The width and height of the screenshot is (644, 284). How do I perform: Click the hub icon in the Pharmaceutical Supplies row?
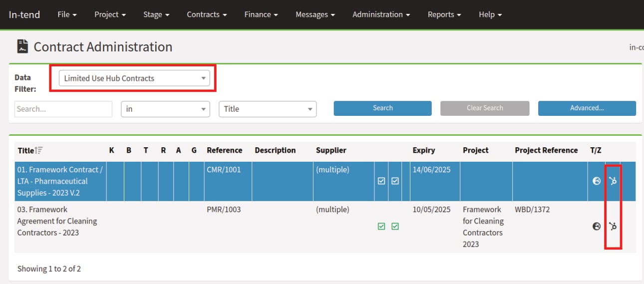click(x=613, y=181)
